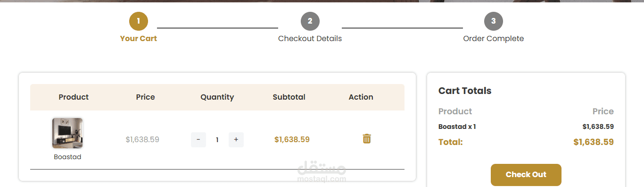Click the Quantity column header
This screenshot has height=187, width=644.
[x=217, y=97]
